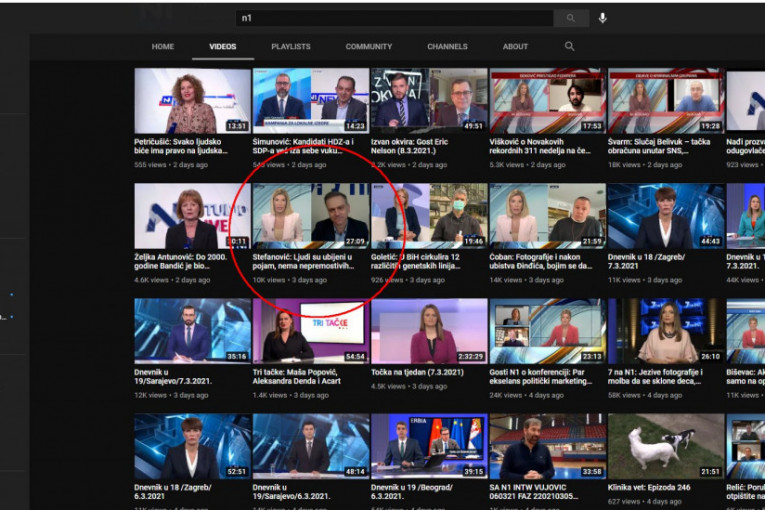Go to the Community tab
The width and height of the screenshot is (765, 510).
pyautogui.click(x=369, y=47)
